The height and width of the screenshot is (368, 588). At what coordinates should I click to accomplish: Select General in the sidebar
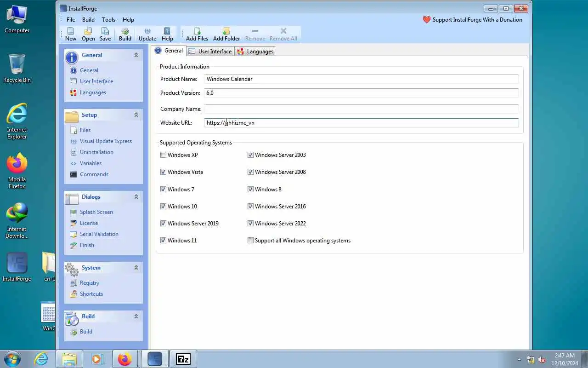(89, 70)
